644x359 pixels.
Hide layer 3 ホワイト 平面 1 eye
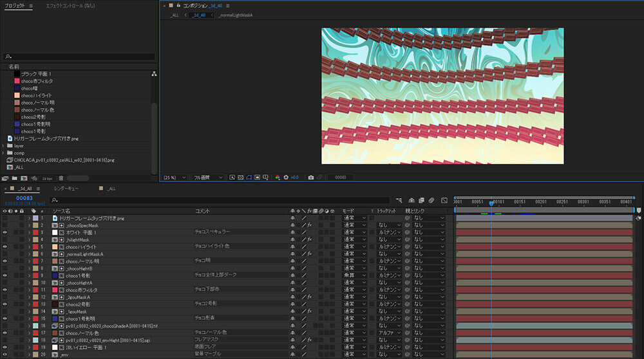tap(5, 232)
